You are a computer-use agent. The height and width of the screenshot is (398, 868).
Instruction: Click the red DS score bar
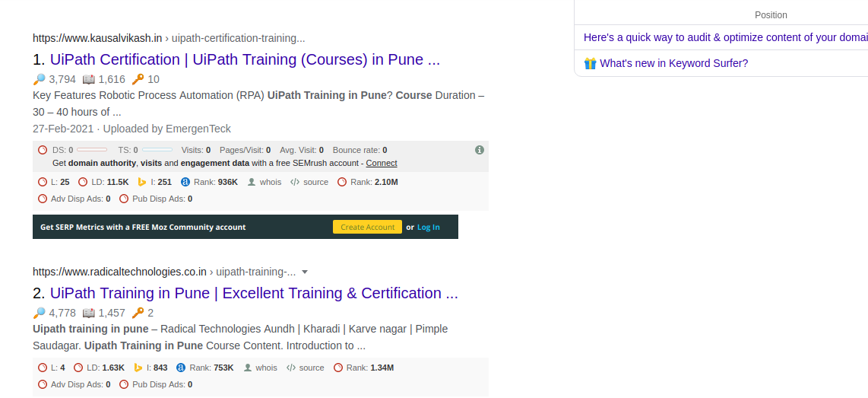(x=92, y=150)
